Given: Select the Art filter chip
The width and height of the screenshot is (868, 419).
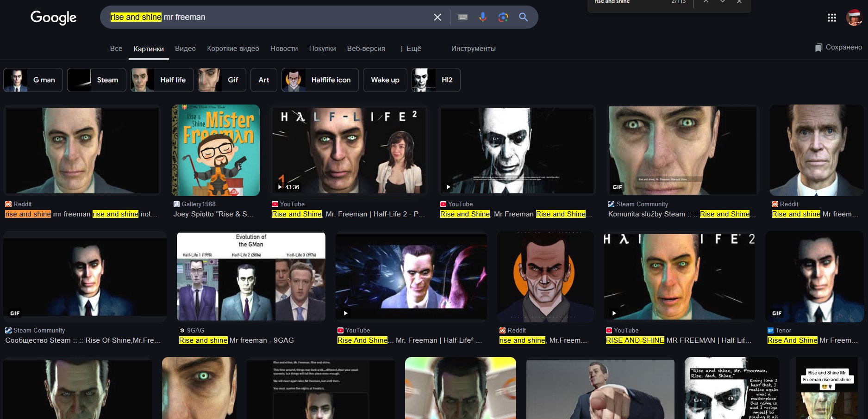Looking at the screenshot, I should click(264, 80).
